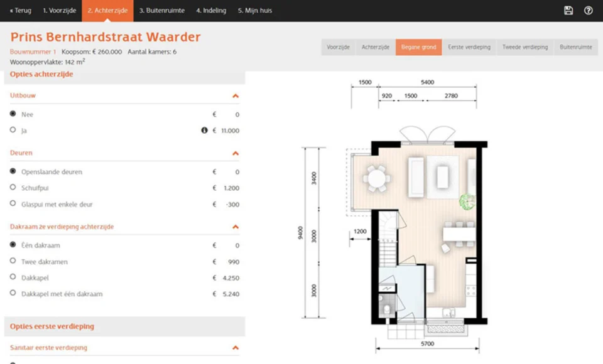Click the 2780 dimension label
The width and height of the screenshot is (603, 364).
[451, 96]
